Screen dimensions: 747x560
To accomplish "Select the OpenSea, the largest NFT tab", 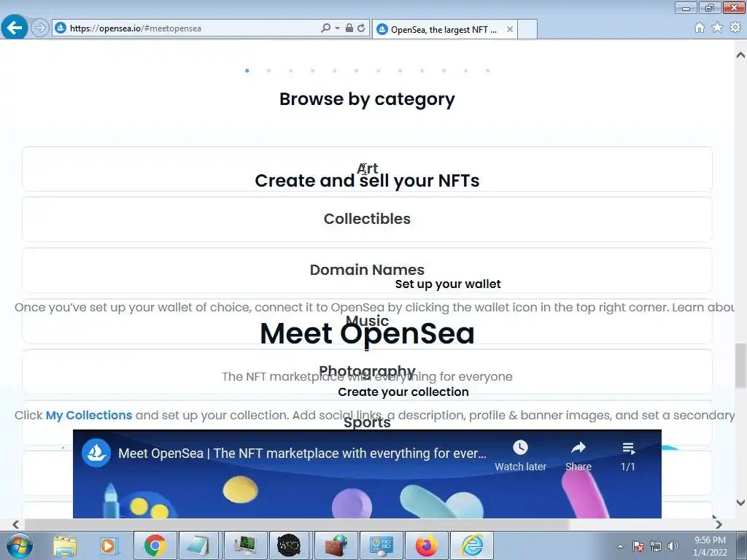I will 444,29.
